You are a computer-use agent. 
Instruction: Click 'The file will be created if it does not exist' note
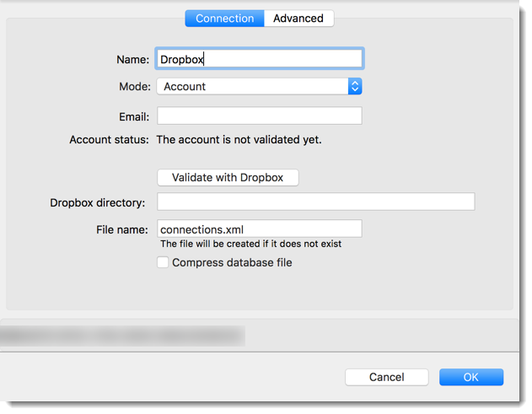tap(251, 244)
